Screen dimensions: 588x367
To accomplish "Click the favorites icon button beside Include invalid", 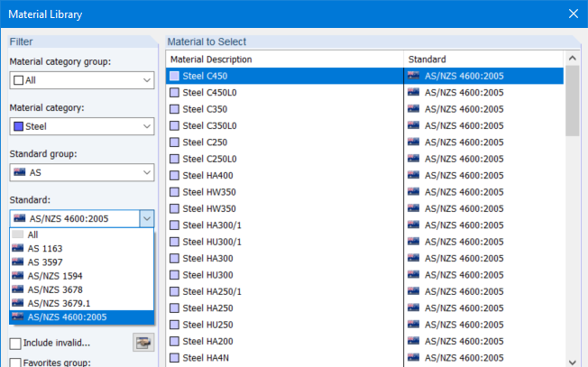I will point(143,343).
